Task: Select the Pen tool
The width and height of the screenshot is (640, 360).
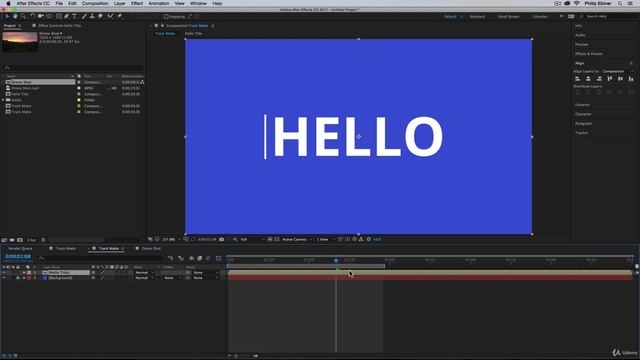Action: tap(67, 16)
